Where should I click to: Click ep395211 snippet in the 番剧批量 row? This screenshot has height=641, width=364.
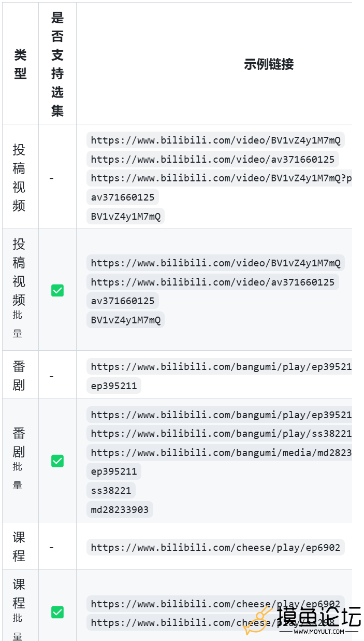114,471
